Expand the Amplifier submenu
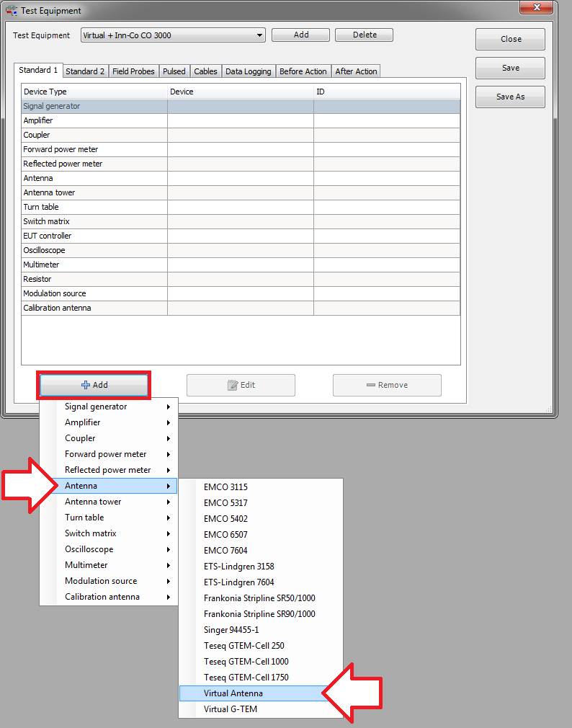This screenshot has width=572, height=728. (x=109, y=422)
